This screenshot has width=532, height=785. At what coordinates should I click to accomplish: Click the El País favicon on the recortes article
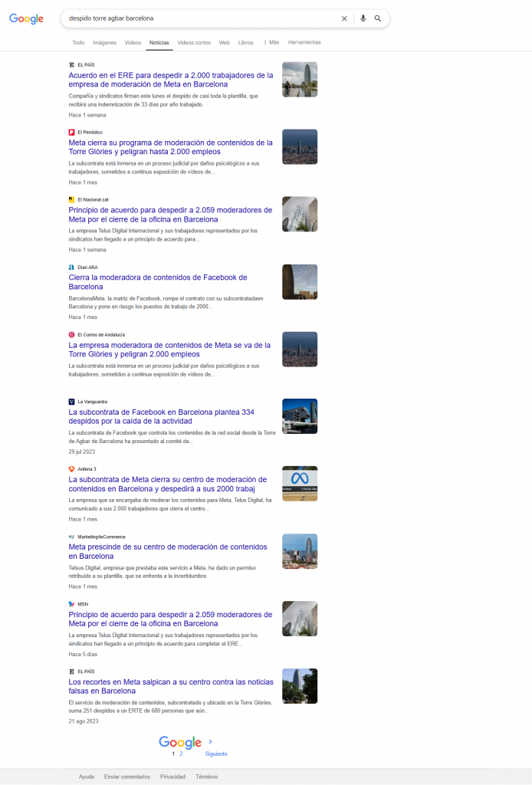[x=71, y=672]
